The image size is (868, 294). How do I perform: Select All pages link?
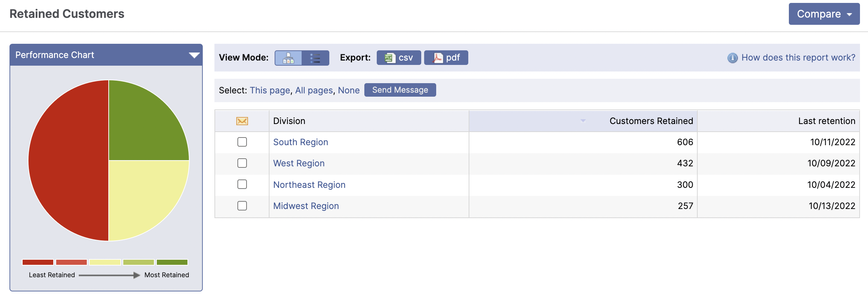[314, 90]
